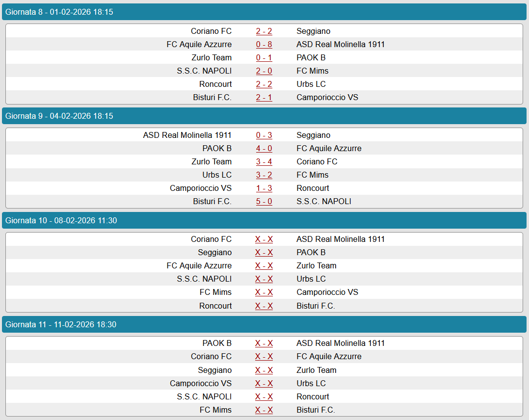Open the 5 - 0 Bisturi vs NAPOLI result
The image size is (529, 420).
click(x=264, y=202)
